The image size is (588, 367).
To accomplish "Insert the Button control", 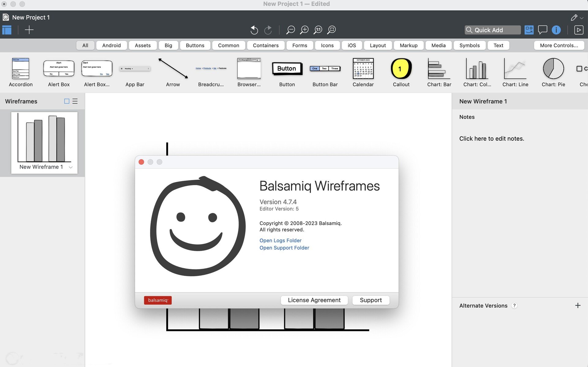I will pos(287,72).
